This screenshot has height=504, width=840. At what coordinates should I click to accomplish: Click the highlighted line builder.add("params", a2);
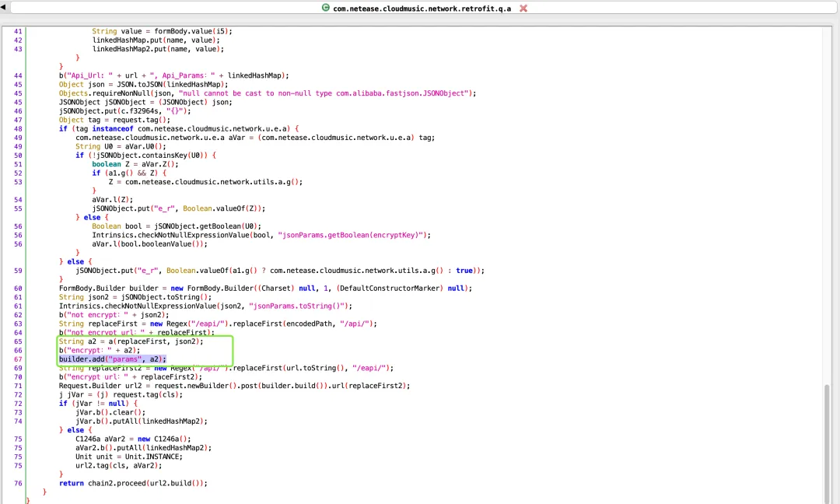(113, 359)
